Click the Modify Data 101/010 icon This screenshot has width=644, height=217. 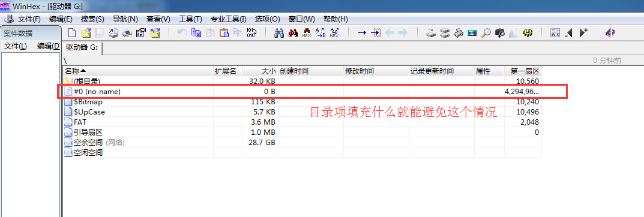(x=251, y=33)
